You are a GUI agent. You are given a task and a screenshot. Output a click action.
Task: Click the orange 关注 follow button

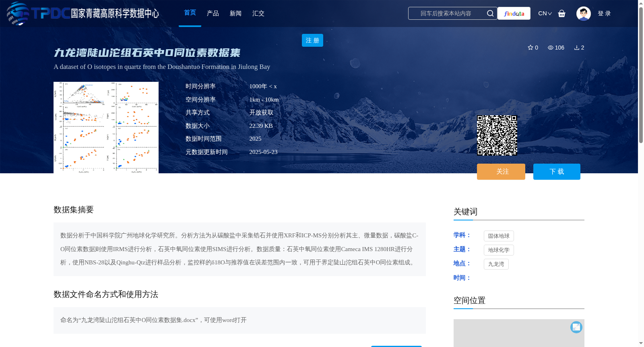[501, 172]
